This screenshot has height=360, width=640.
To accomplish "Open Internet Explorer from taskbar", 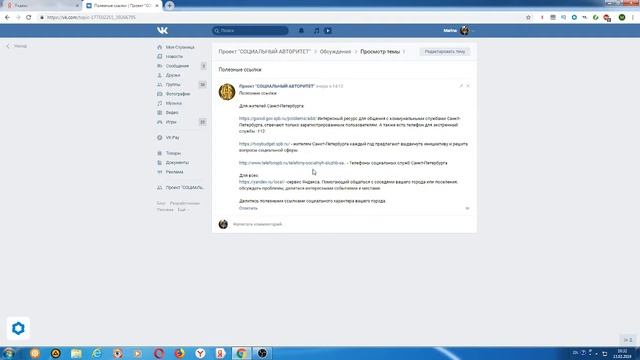I will 97,353.
